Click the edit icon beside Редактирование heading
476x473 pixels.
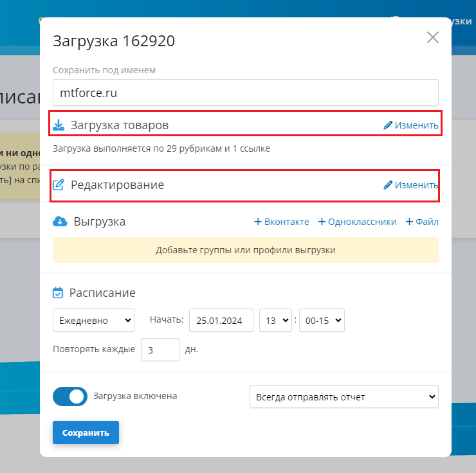click(59, 185)
